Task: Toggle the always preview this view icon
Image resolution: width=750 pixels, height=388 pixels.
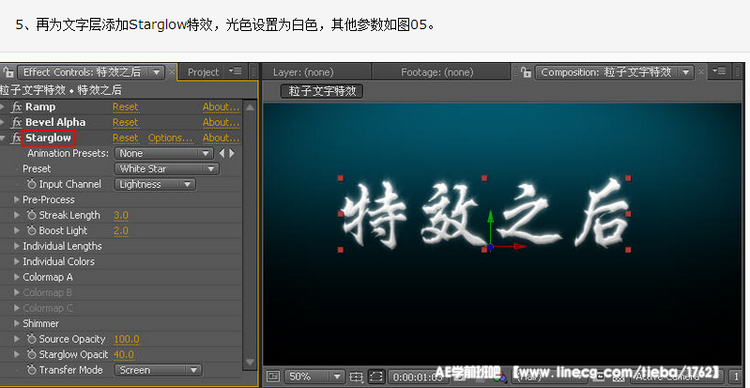Action: coord(273,377)
